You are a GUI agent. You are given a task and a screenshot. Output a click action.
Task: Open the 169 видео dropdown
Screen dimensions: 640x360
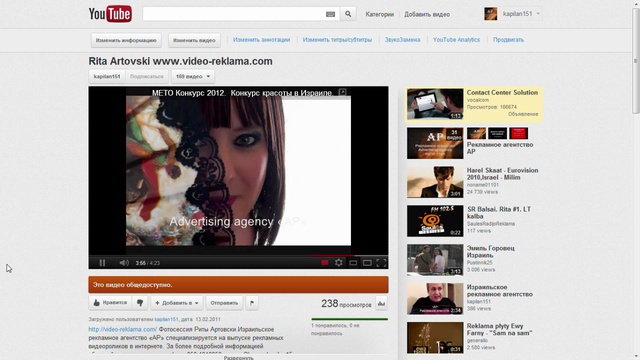193,76
